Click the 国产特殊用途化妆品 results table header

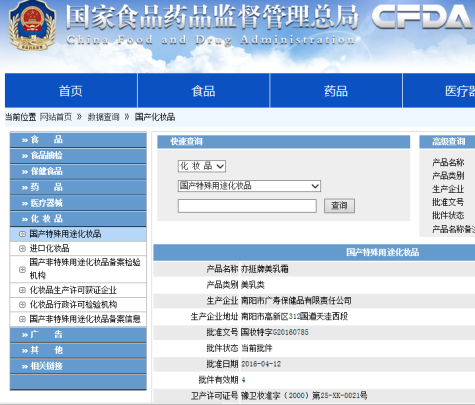(382, 252)
